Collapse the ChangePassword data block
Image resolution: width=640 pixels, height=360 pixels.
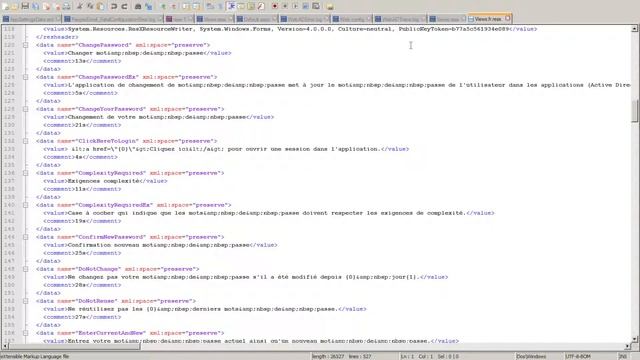(x=25, y=45)
